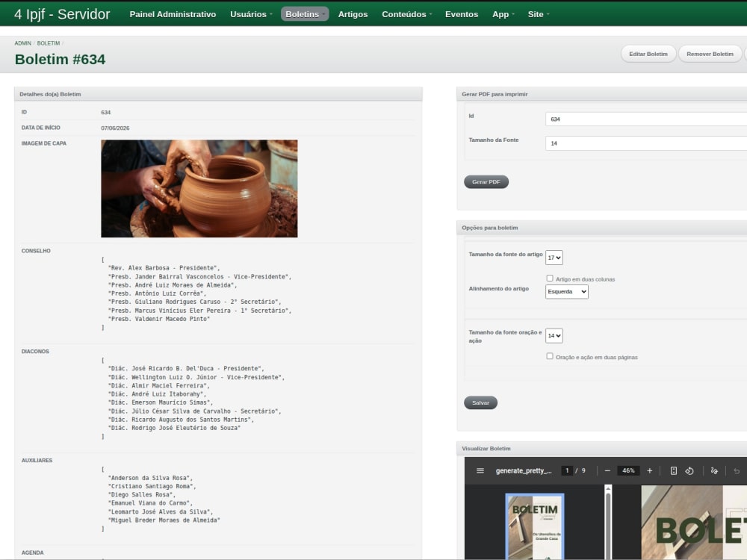Screen dimensions: 747x560
Task: Click the PDF undo icon
Action: 737,470
